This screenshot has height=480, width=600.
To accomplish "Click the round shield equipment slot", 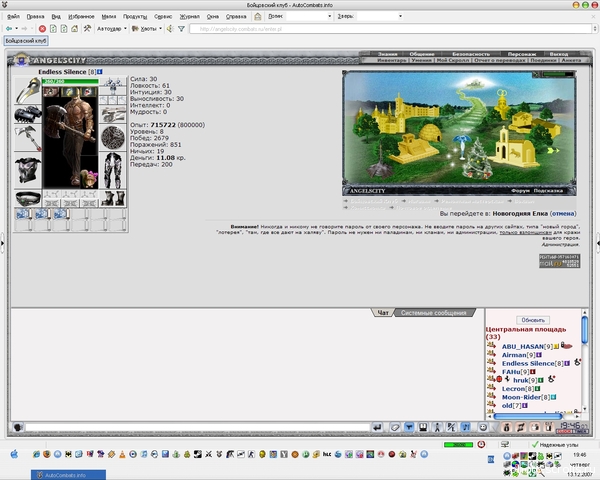I will pos(113,138).
